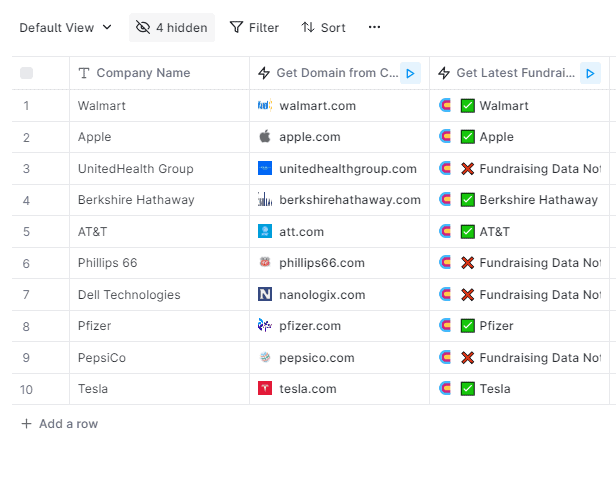Image resolution: width=616 pixels, height=491 pixels.
Task: Click the red X status icon in UnitedHealth row
Action: [x=467, y=169]
